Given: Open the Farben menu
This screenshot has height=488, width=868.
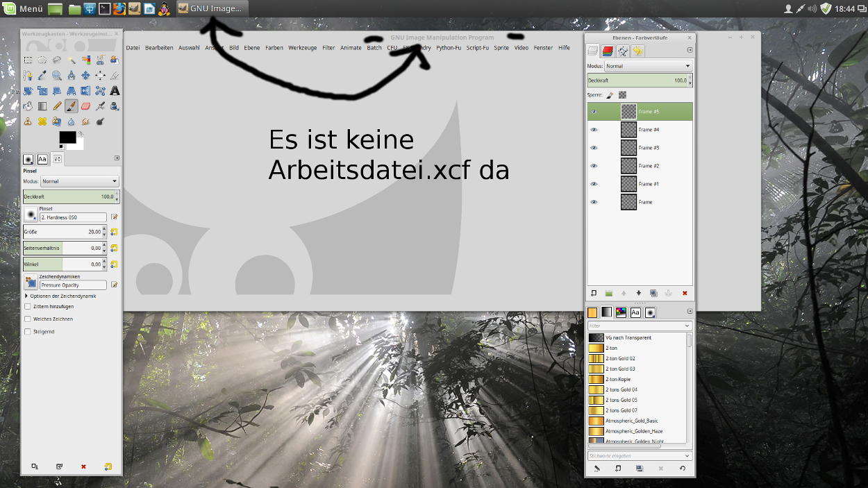Looking at the screenshot, I should [274, 48].
